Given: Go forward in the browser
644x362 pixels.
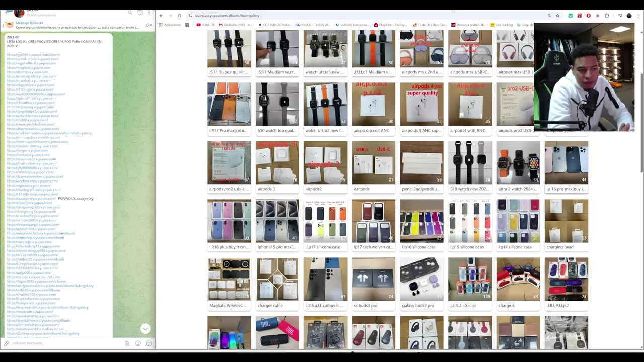Looking at the screenshot, I should (170, 16).
